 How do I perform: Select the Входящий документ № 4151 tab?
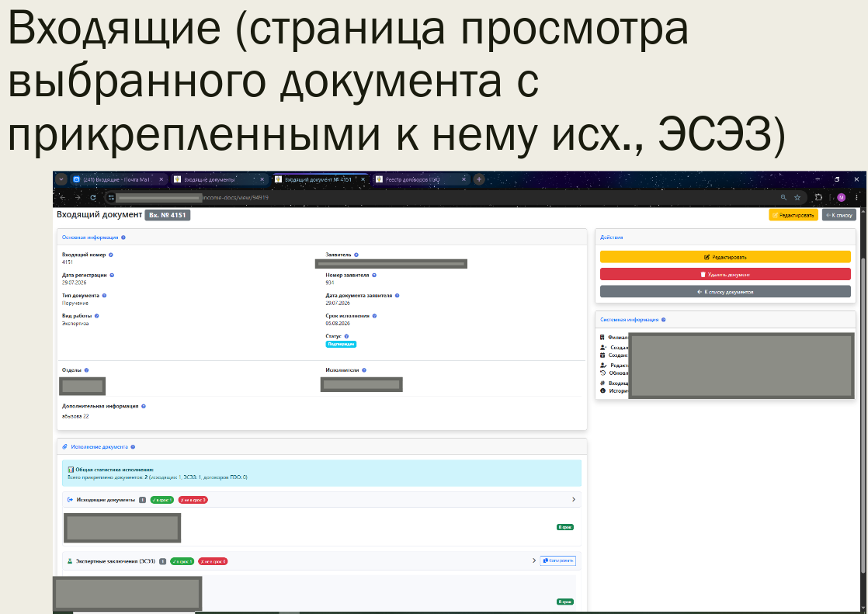(x=318, y=179)
